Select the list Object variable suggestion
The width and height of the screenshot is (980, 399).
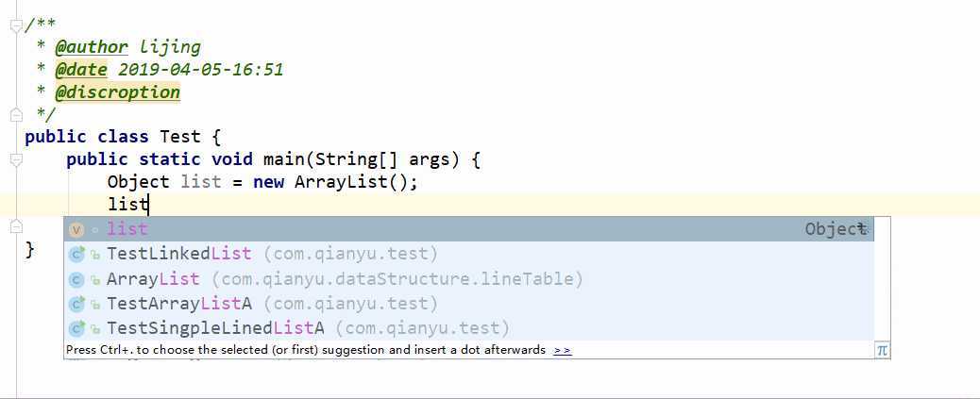(468, 229)
